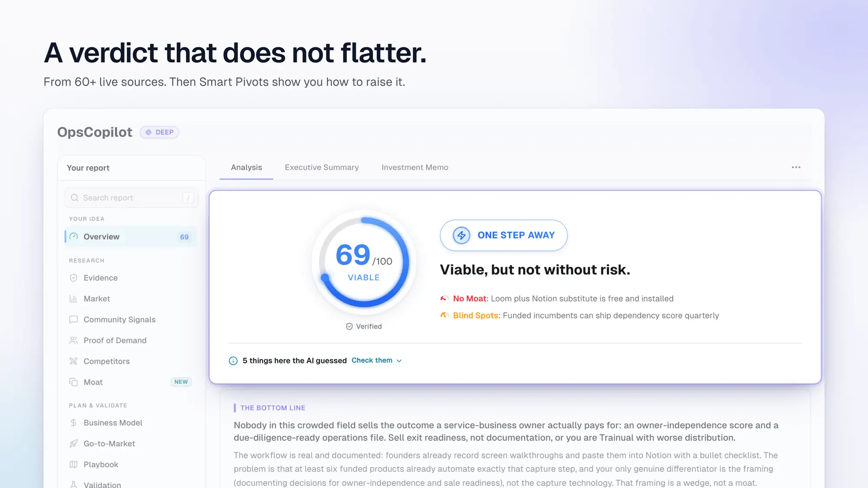Click the Evidence shield icon in sidebar
Image resolution: width=868 pixels, height=488 pixels.
click(x=73, y=278)
